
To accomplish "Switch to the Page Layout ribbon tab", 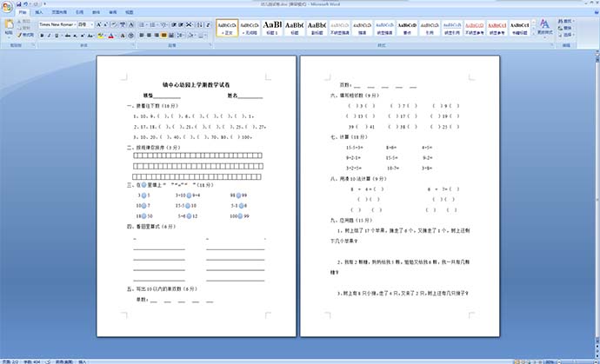I will [x=59, y=12].
